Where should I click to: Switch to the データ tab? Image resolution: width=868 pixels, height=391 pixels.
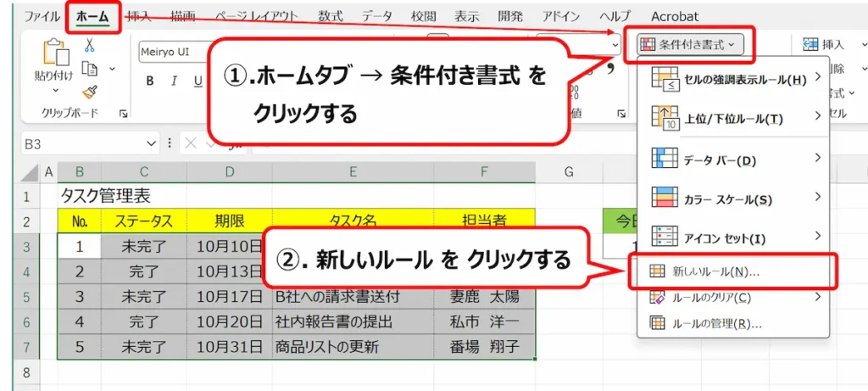[377, 16]
